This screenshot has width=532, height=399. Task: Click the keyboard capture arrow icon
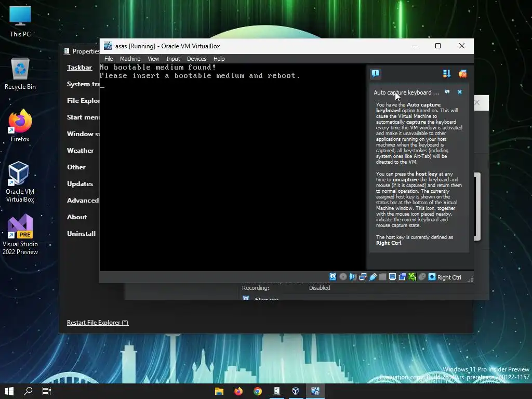pyautogui.click(x=432, y=277)
